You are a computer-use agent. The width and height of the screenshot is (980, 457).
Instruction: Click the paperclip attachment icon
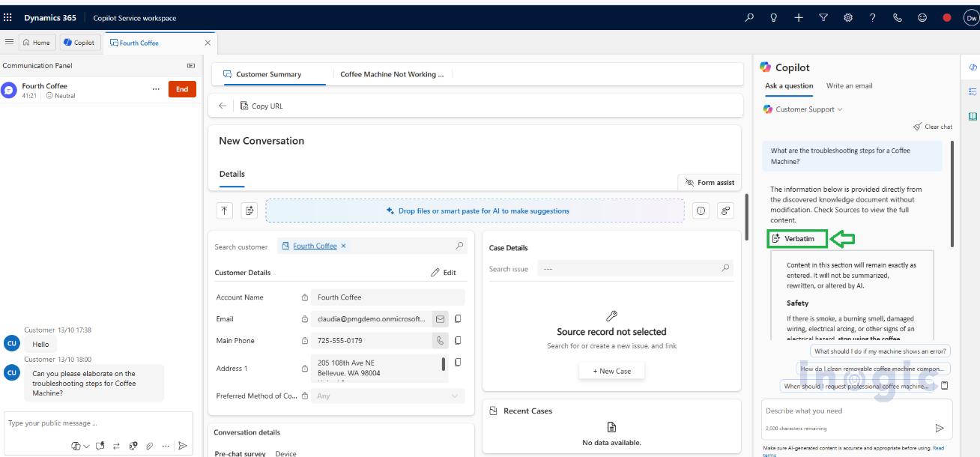150,446
